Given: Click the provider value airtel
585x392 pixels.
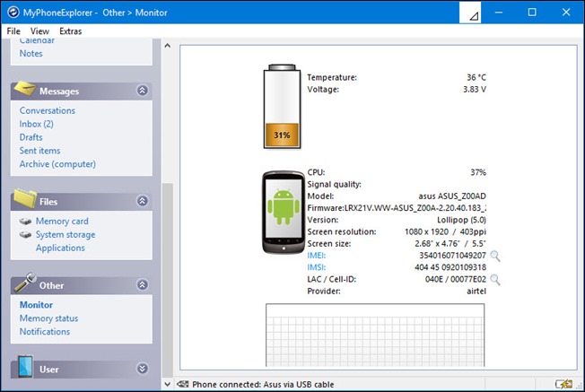Looking at the screenshot, I should [x=476, y=292].
